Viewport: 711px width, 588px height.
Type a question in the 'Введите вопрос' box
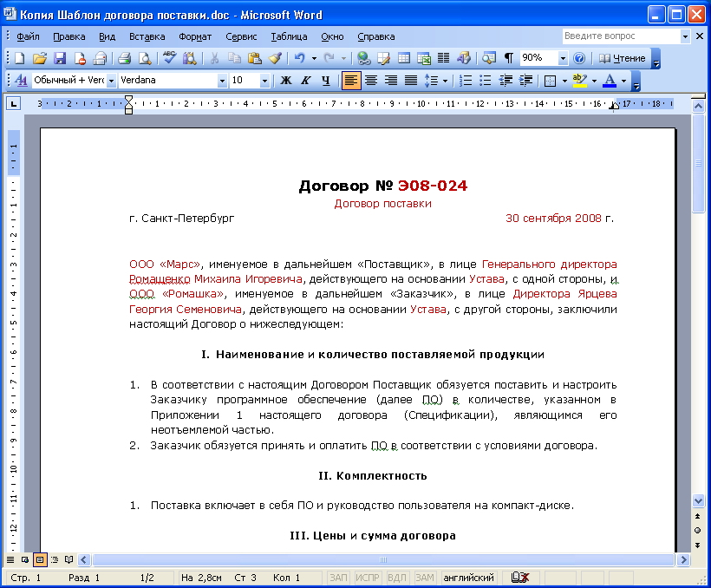[x=621, y=36]
